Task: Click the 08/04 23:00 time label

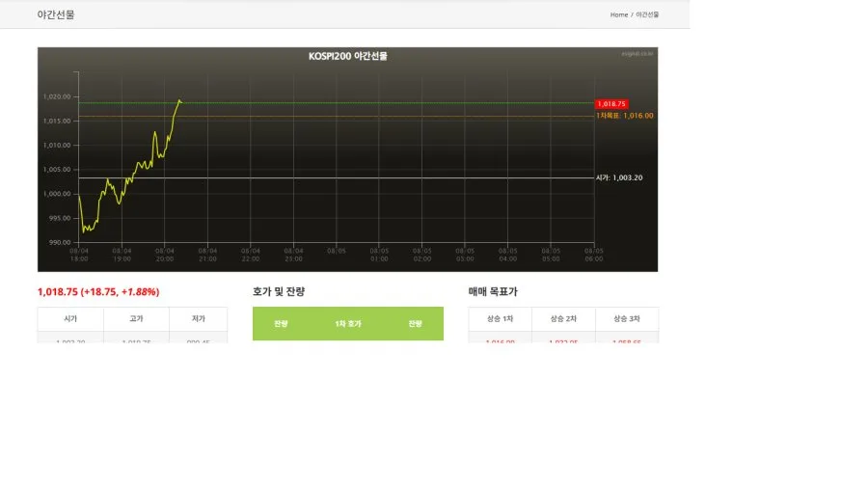Action: pos(293,255)
